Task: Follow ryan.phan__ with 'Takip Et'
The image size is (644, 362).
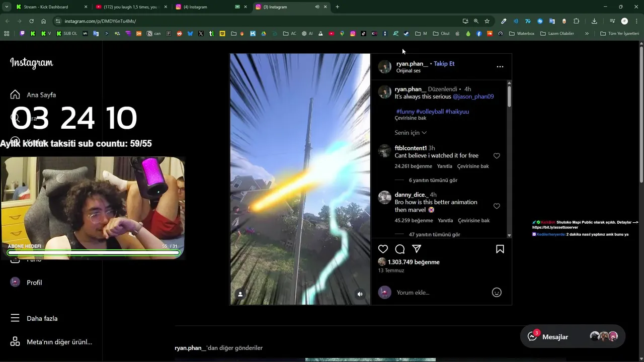Action: click(x=444, y=64)
